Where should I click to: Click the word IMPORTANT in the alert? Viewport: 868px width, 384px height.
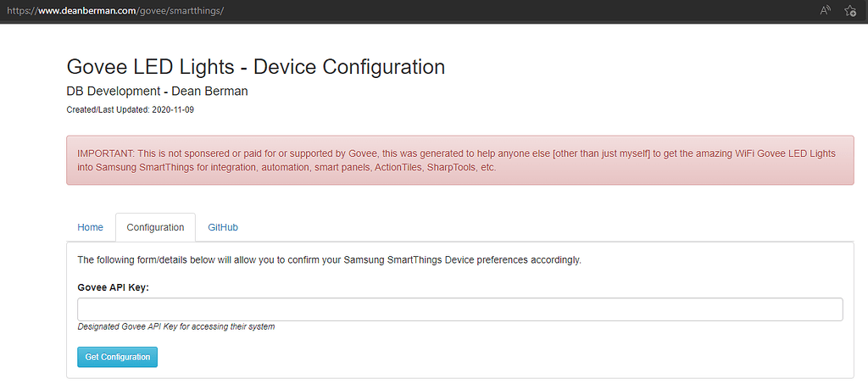click(x=103, y=153)
